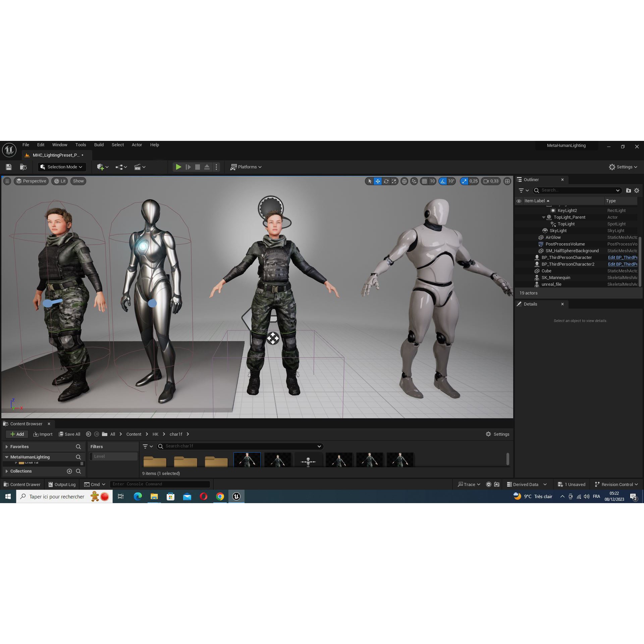Toggle rotation snapping angle icon
This screenshot has height=644, width=644.
point(443,181)
